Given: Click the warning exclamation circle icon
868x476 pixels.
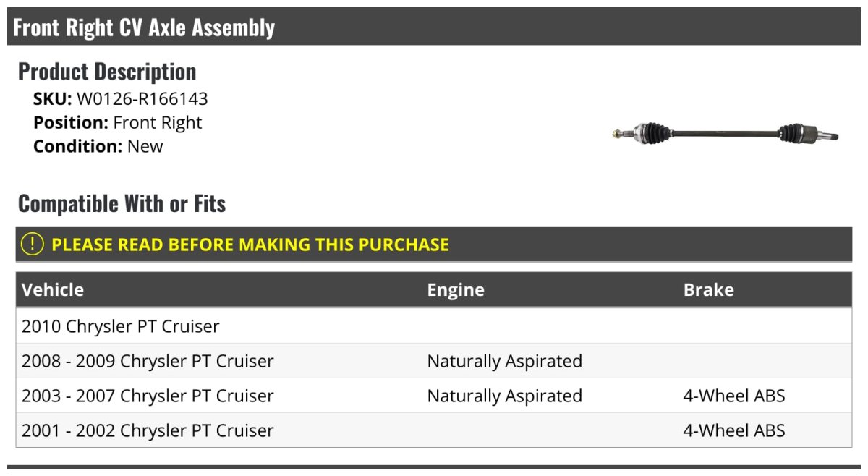Looking at the screenshot, I should (x=33, y=245).
